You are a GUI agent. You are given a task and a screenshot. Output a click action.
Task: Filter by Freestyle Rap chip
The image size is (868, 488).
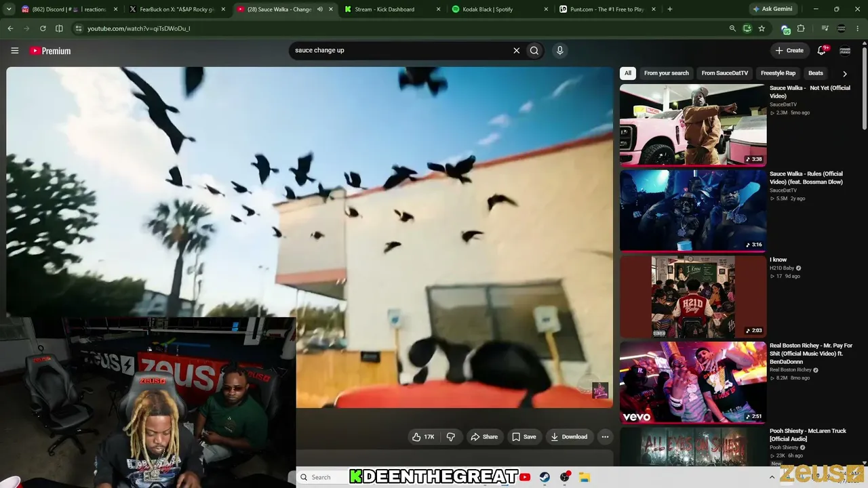tap(778, 73)
